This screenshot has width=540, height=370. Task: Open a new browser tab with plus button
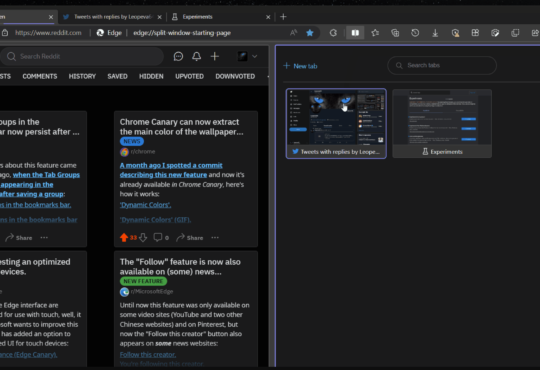click(283, 17)
